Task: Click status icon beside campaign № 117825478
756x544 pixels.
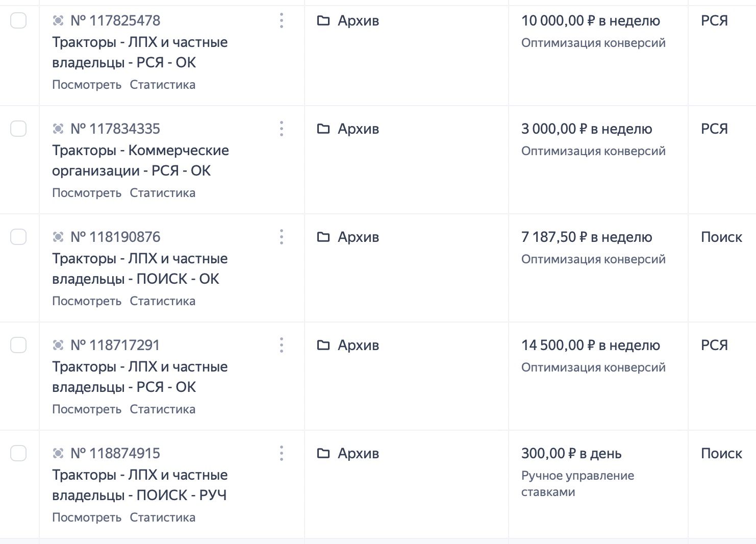Action: coord(58,21)
